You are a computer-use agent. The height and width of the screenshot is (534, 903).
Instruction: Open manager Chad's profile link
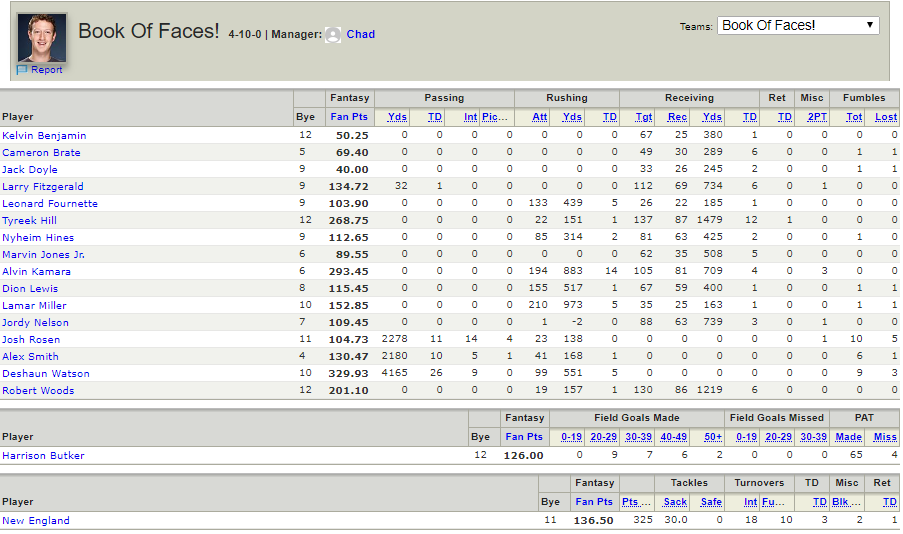(361, 34)
